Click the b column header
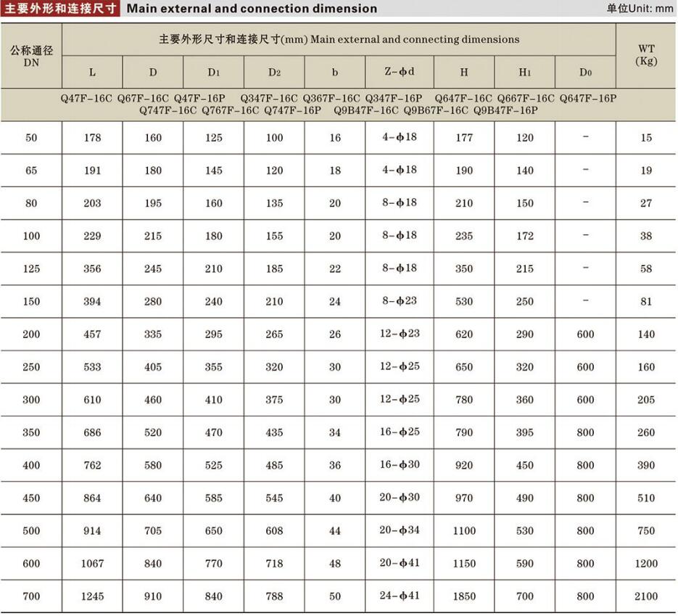 coord(334,72)
